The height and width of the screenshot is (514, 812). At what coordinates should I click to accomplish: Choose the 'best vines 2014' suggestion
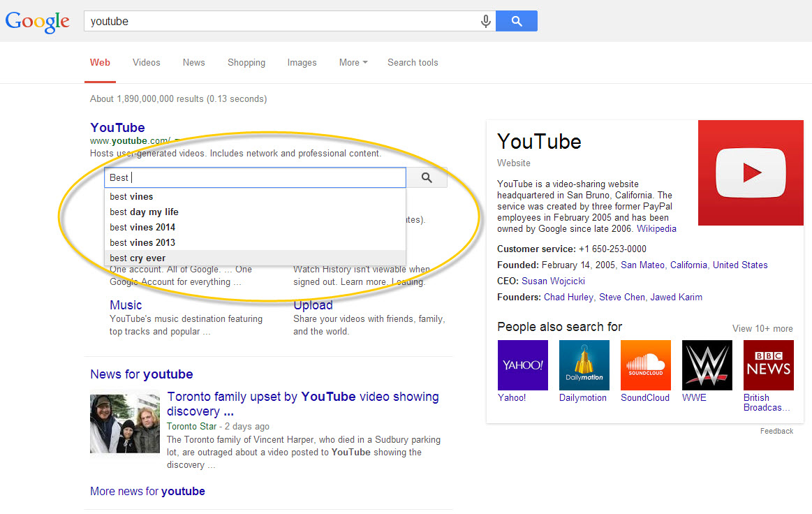coord(142,227)
